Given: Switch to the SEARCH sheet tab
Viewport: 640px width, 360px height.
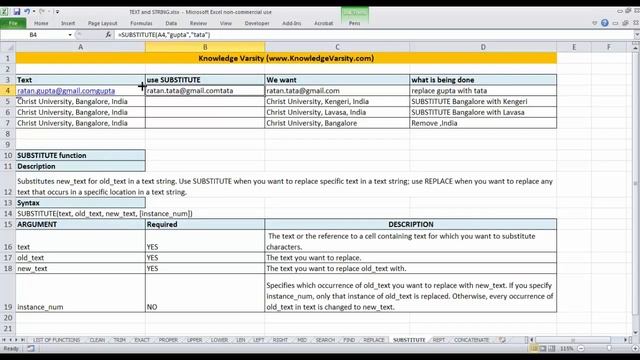Looking at the screenshot, I should (x=325, y=340).
